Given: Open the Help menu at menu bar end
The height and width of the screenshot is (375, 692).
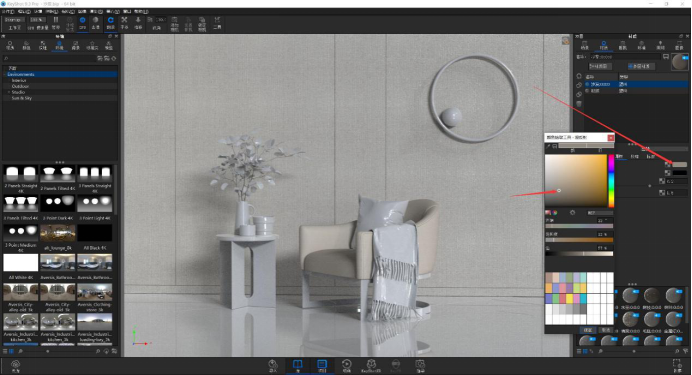Looking at the screenshot, I should coord(141,11).
